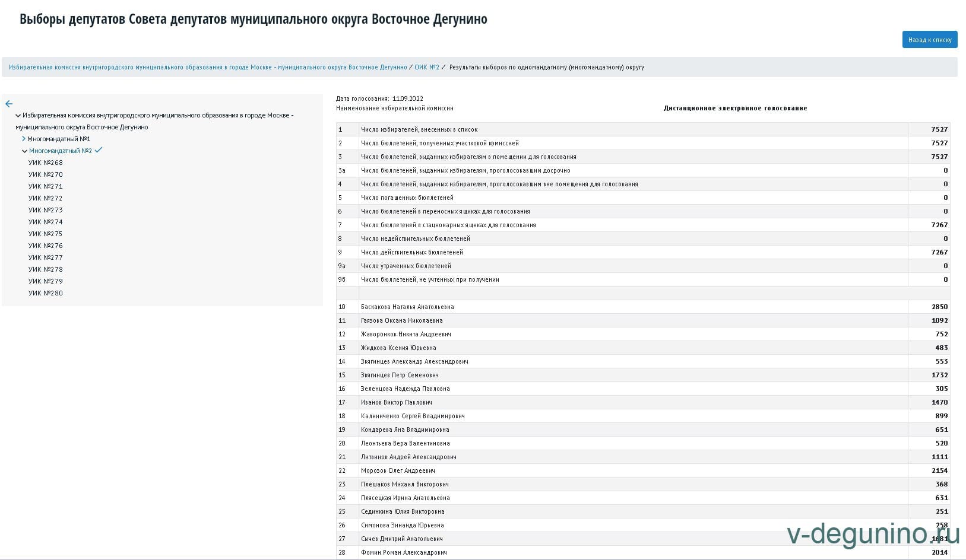
Task: Open ОИК №2 breadcrumb link
Action: pos(426,68)
